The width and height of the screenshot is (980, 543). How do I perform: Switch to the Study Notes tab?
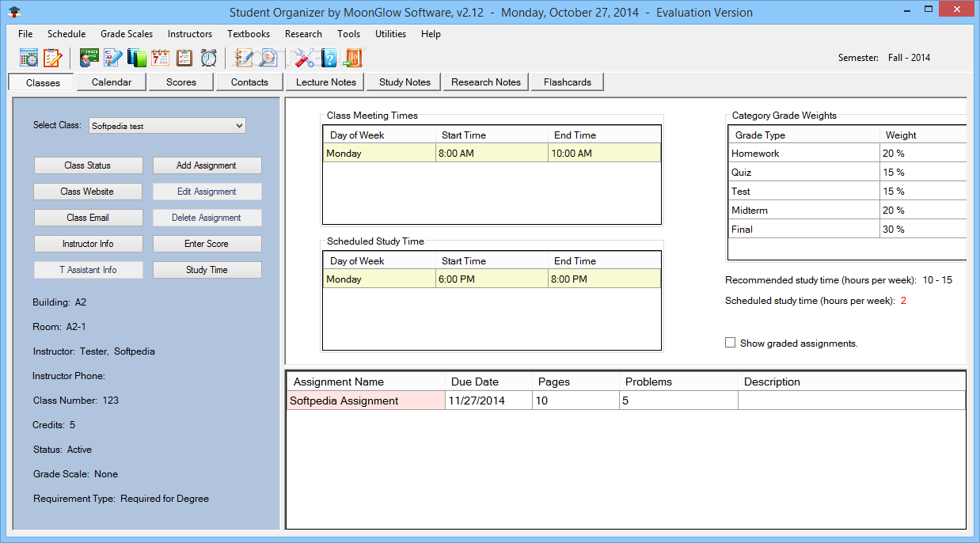(x=405, y=82)
